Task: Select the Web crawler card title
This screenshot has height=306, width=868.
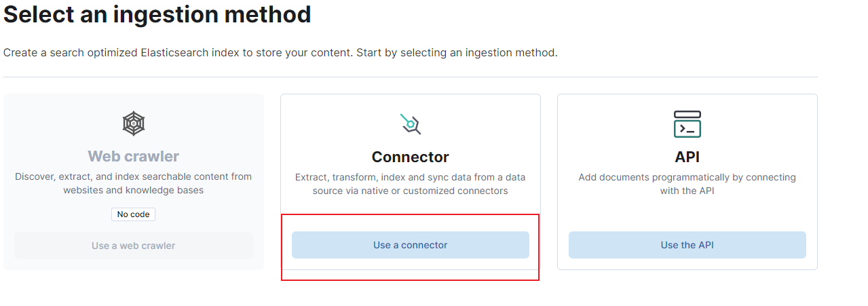Action: (134, 157)
